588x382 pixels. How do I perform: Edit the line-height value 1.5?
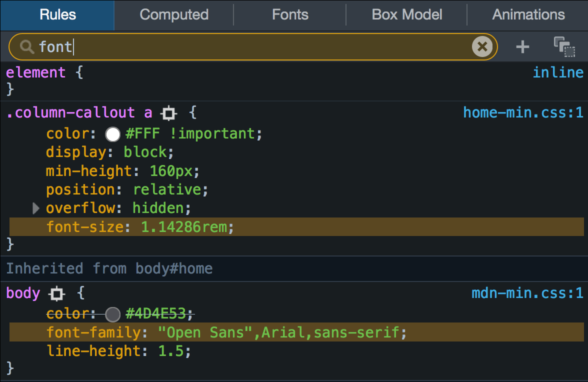point(171,351)
